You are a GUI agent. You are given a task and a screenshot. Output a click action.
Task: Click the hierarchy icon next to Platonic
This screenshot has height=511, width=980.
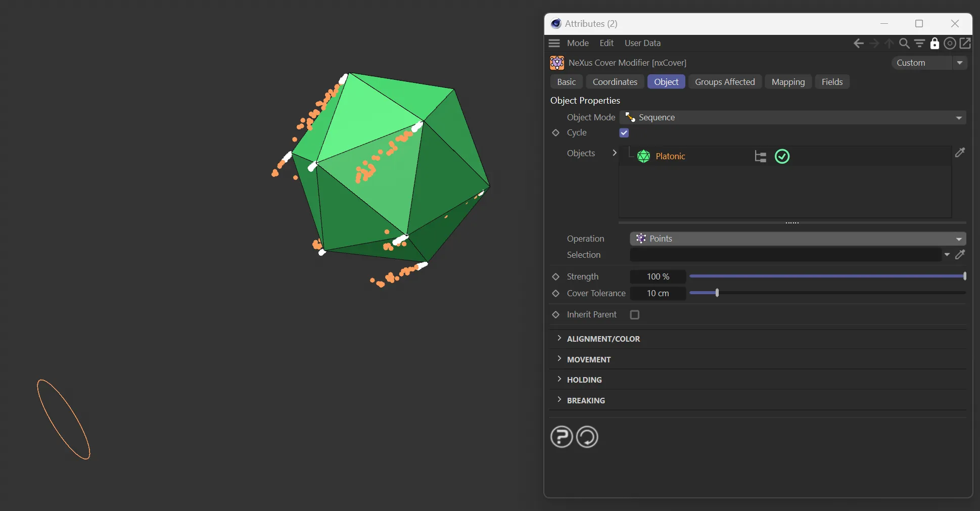pos(760,157)
